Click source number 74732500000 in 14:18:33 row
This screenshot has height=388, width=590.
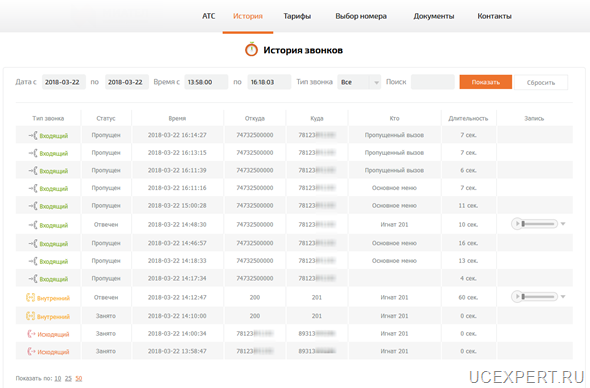(x=255, y=260)
